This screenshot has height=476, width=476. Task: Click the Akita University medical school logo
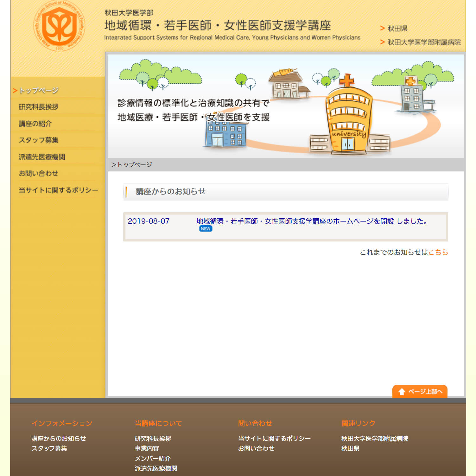point(59,26)
